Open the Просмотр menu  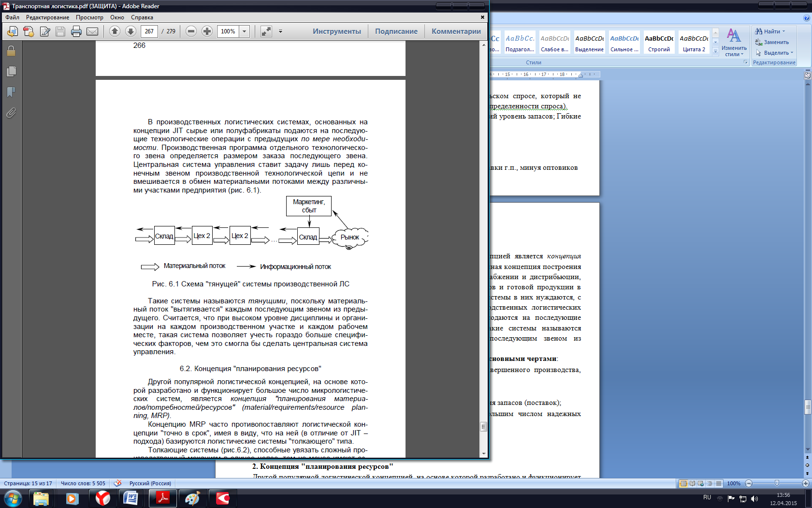click(89, 17)
